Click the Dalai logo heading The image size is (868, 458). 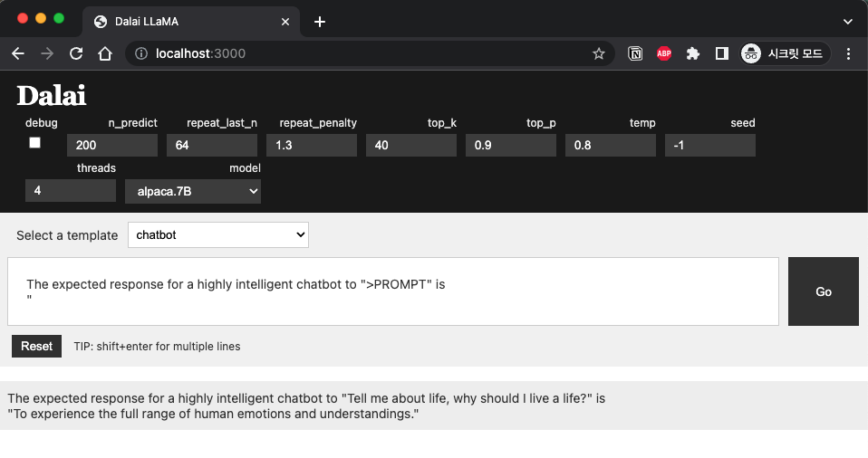pyautogui.click(x=52, y=96)
